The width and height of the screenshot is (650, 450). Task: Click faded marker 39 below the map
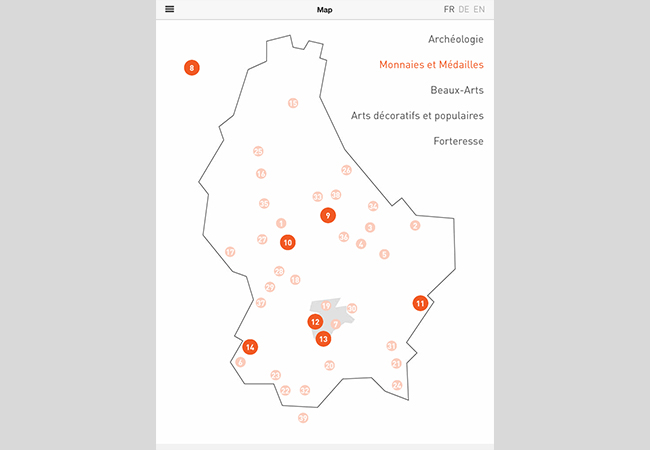pyautogui.click(x=303, y=418)
